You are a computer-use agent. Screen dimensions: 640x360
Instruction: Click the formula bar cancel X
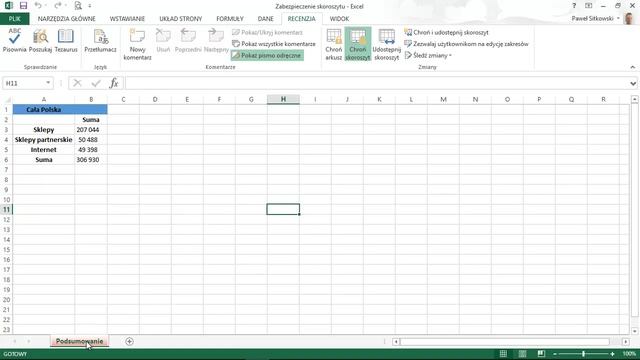click(77, 83)
